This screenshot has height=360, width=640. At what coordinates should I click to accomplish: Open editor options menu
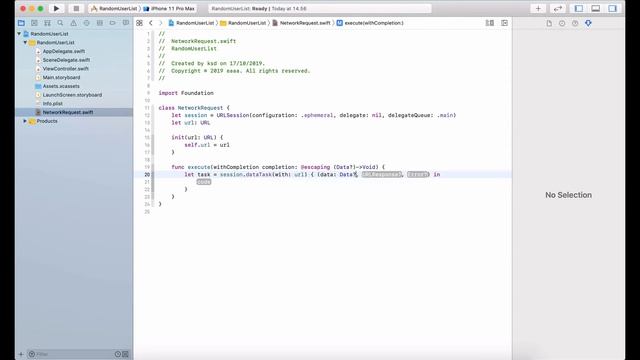pyautogui.click(x=490, y=23)
